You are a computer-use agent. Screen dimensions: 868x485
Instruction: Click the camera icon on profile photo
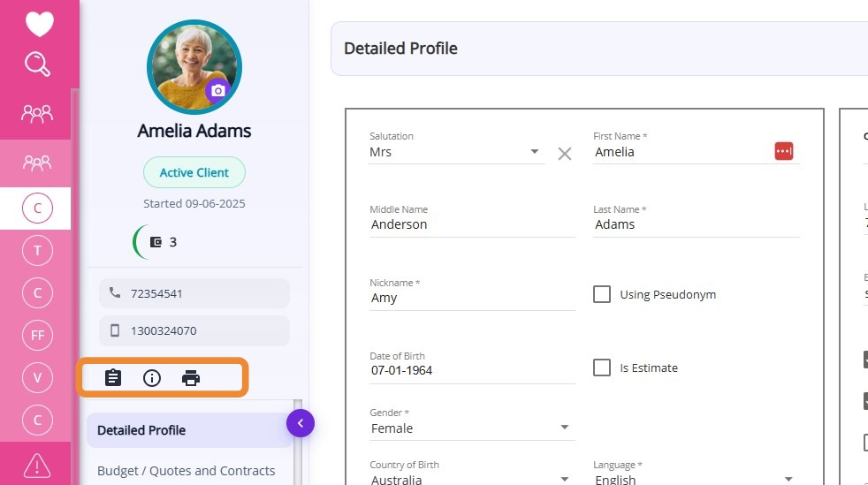point(218,90)
